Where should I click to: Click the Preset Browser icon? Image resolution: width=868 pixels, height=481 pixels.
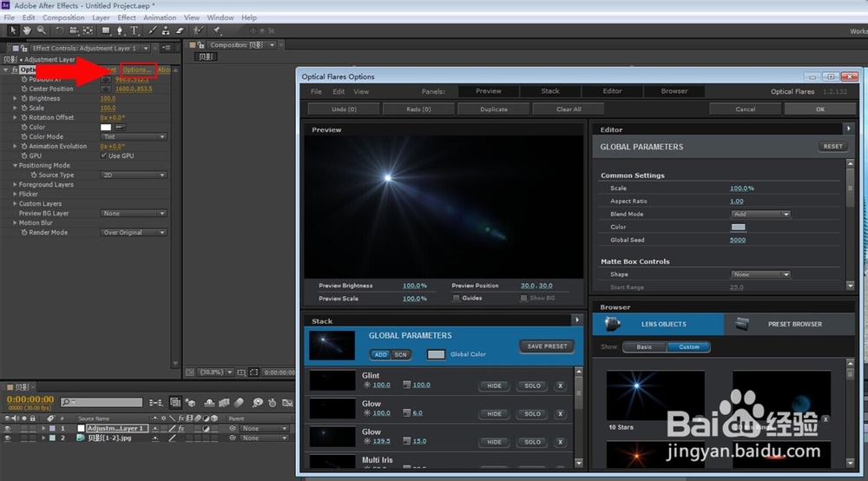pyautogui.click(x=742, y=324)
